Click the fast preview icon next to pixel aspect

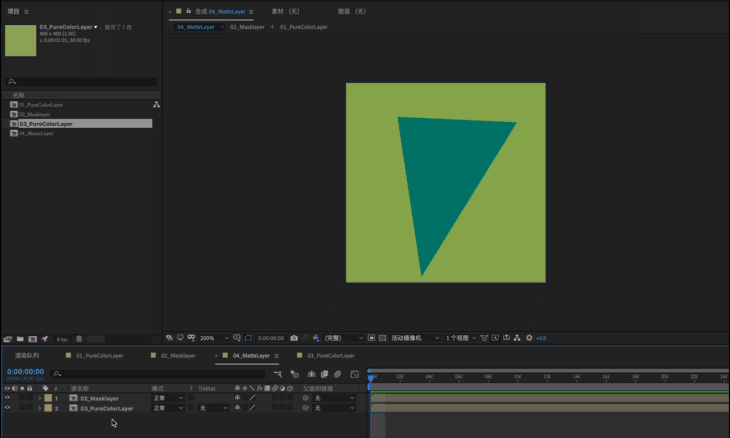pyautogui.click(x=495, y=338)
